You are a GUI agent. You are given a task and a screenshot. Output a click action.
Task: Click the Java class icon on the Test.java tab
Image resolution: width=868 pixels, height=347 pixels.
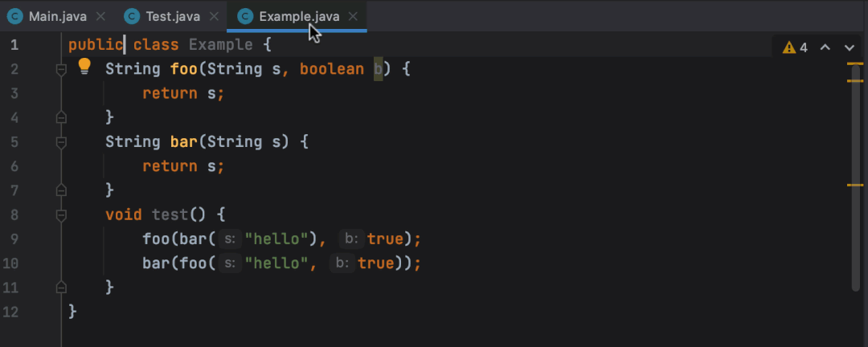132,17
